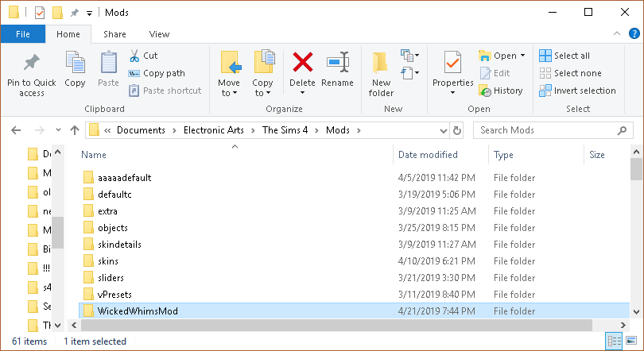This screenshot has height=351, width=644.
Task: Sort by the Name column header
Action: [94, 155]
